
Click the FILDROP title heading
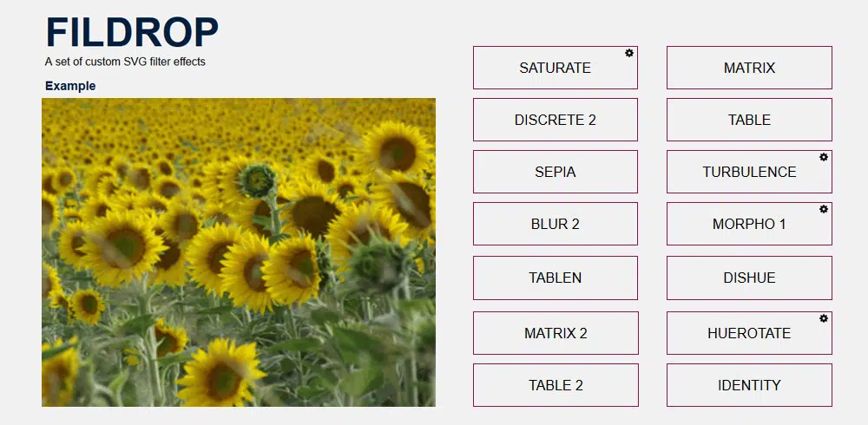[x=132, y=33]
